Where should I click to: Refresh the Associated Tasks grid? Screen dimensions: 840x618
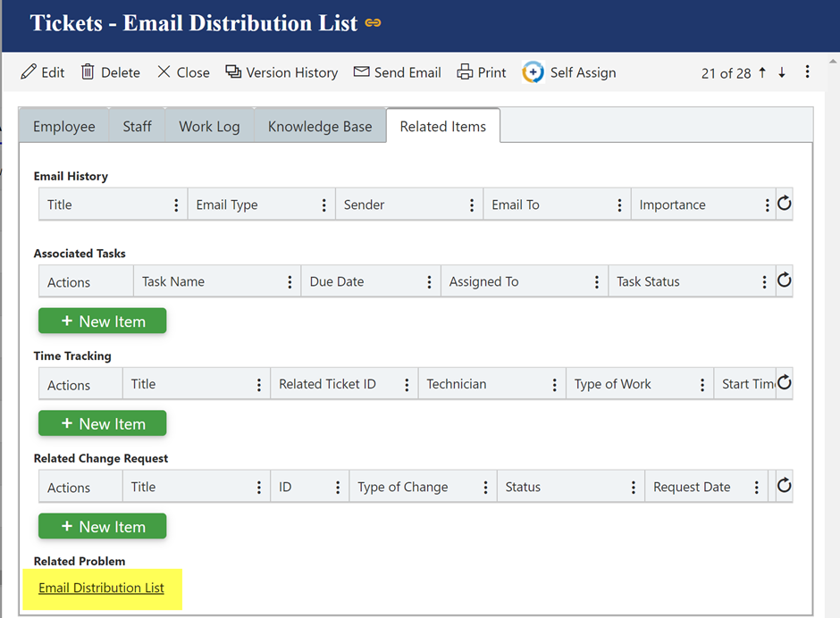tap(784, 280)
